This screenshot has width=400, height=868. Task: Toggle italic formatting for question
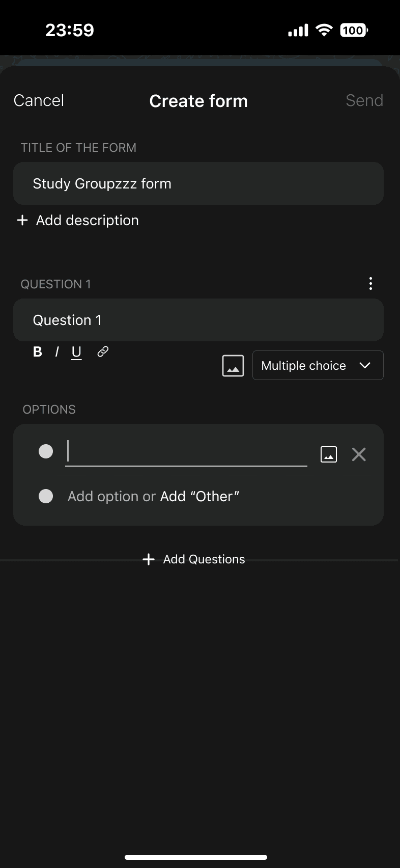(x=57, y=351)
